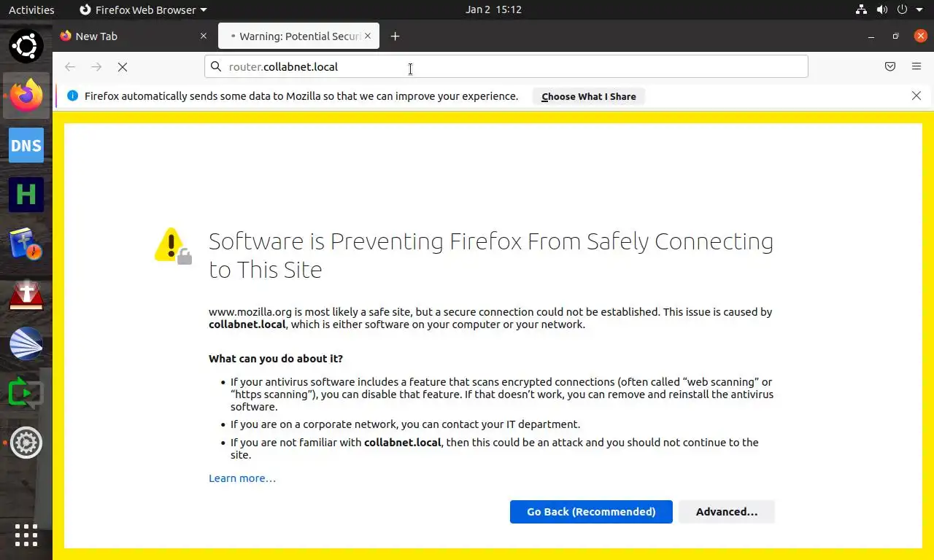Restore the Firefox window size

896,36
